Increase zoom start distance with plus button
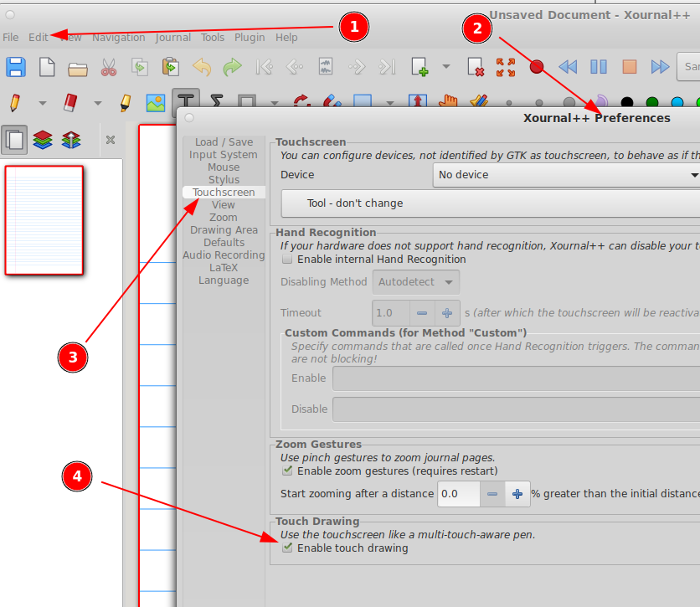This screenshot has height=607, width=700. [x=517, y=494]
